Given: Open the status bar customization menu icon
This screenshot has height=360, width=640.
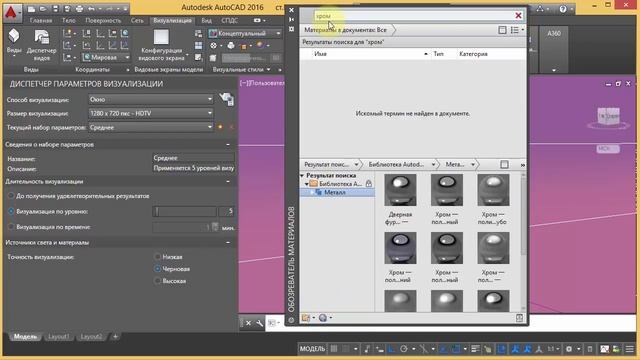Looking at the screenshot, I should (630, 349).
